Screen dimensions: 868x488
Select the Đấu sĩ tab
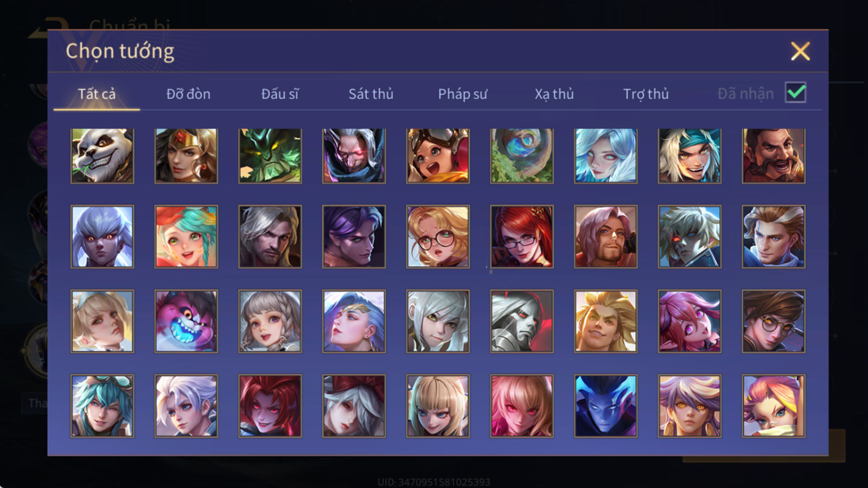pyautogui.click(x=280, y=94)
